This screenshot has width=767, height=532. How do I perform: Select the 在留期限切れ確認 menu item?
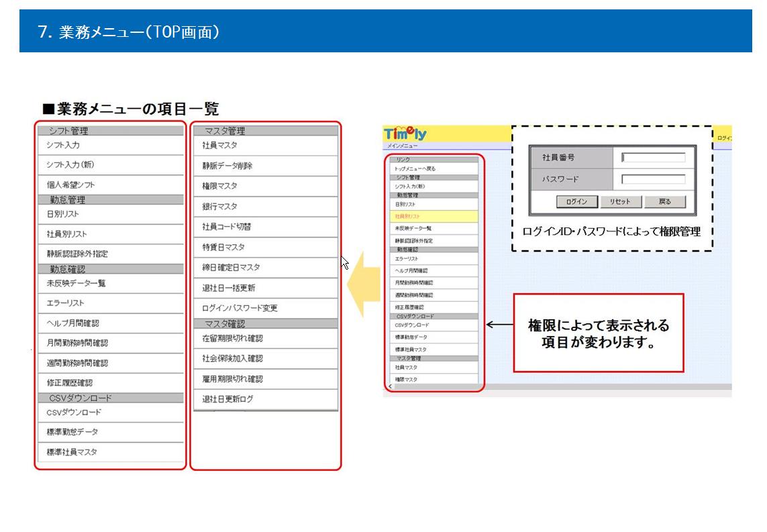[266, 338]
